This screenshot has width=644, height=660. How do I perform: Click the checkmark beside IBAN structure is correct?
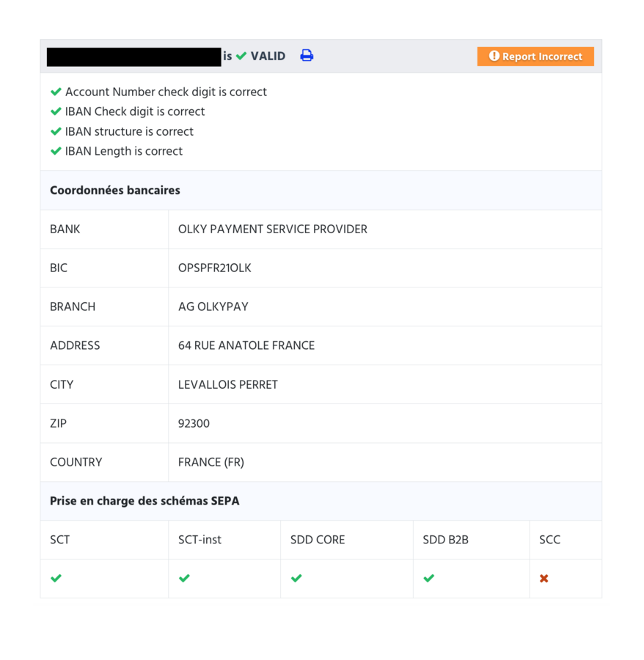pos(56,131)
